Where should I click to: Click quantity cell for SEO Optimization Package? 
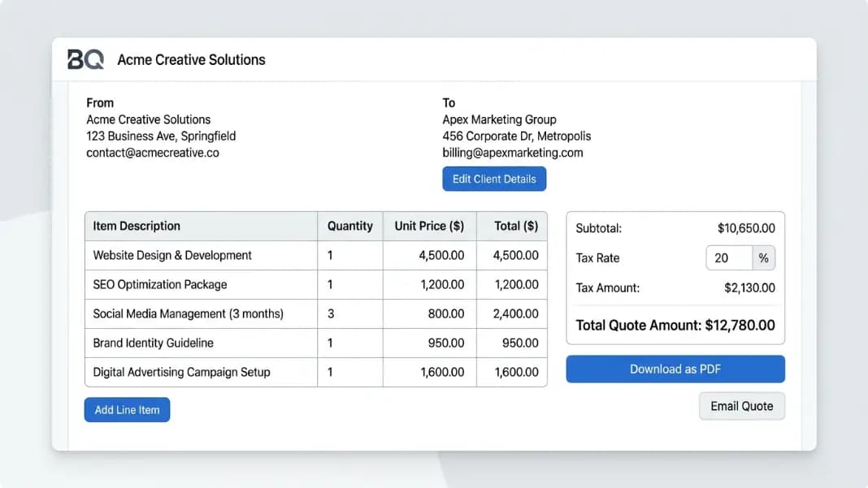point(349,284)
